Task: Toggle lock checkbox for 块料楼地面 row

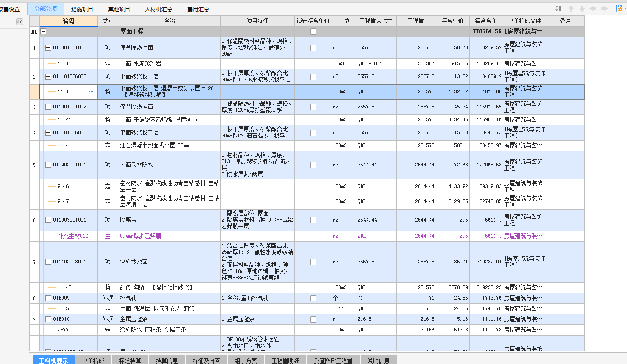Action: tap(313, 262)
